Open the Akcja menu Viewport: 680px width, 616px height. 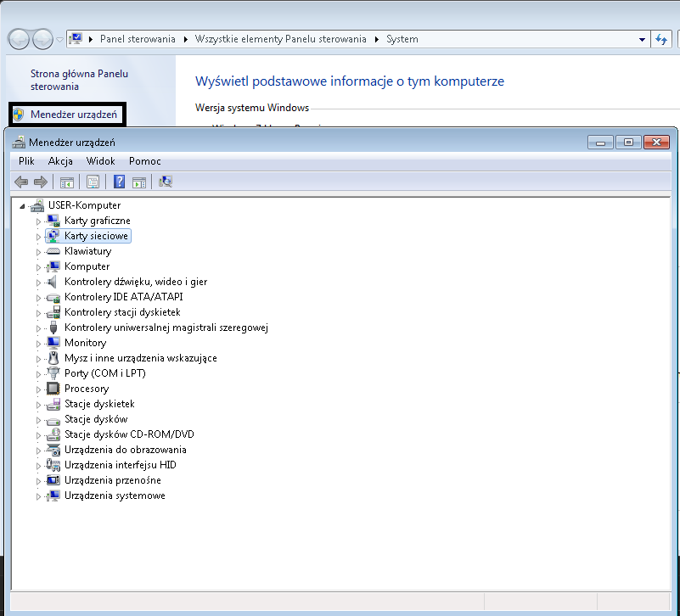[60, 161]
